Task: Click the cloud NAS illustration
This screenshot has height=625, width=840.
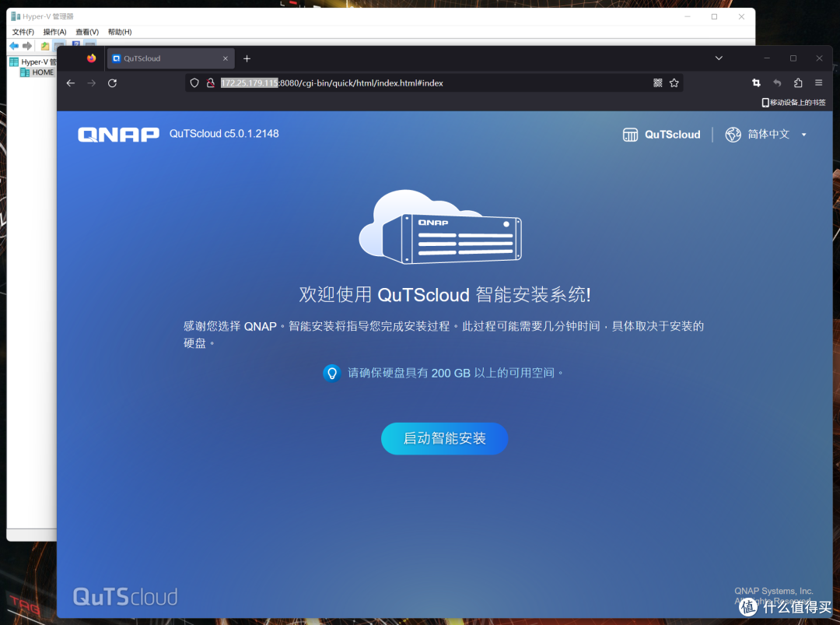Action: pyautogui.click(x=439, y=226)
